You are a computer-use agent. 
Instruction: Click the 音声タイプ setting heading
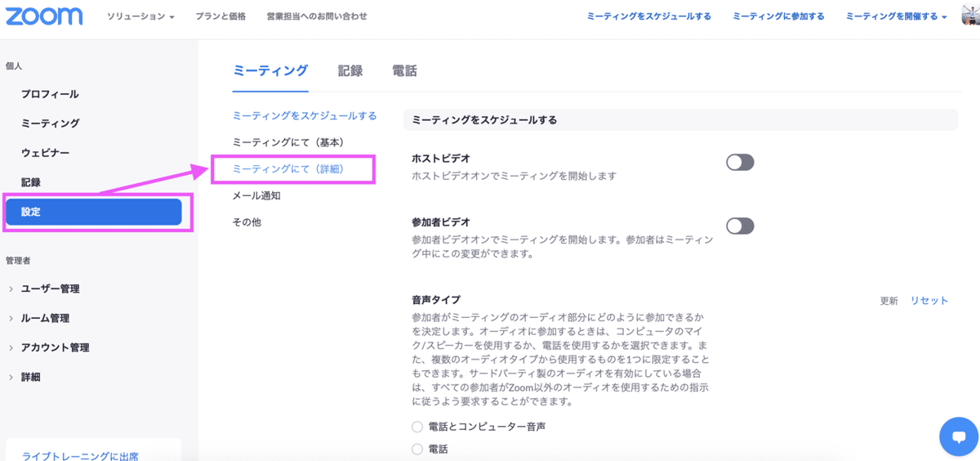436,300
